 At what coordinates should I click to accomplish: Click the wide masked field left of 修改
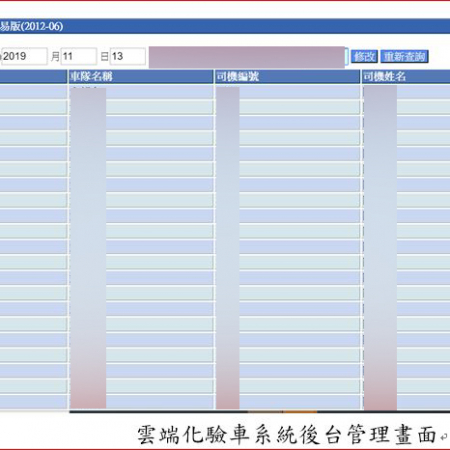coord(247,57)
